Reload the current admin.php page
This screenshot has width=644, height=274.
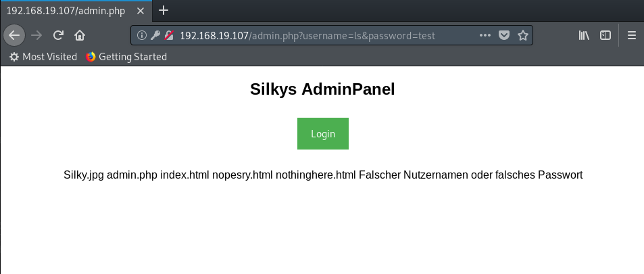coord(58,35)
